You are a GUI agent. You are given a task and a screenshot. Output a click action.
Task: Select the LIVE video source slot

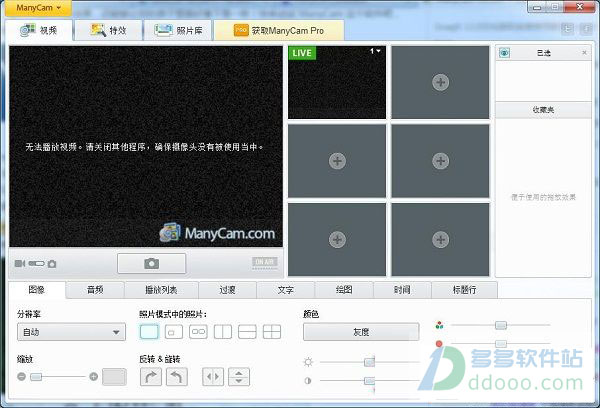pos(337,83)
